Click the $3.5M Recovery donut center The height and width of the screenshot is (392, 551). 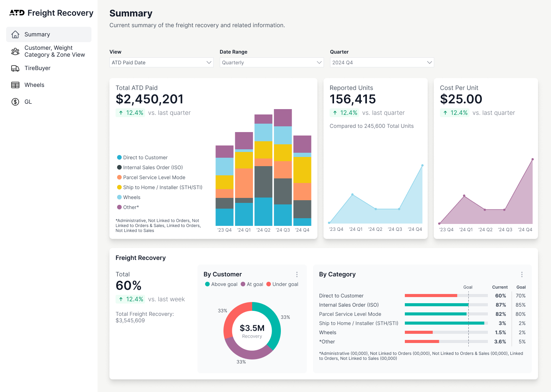[x=252, y=331]
